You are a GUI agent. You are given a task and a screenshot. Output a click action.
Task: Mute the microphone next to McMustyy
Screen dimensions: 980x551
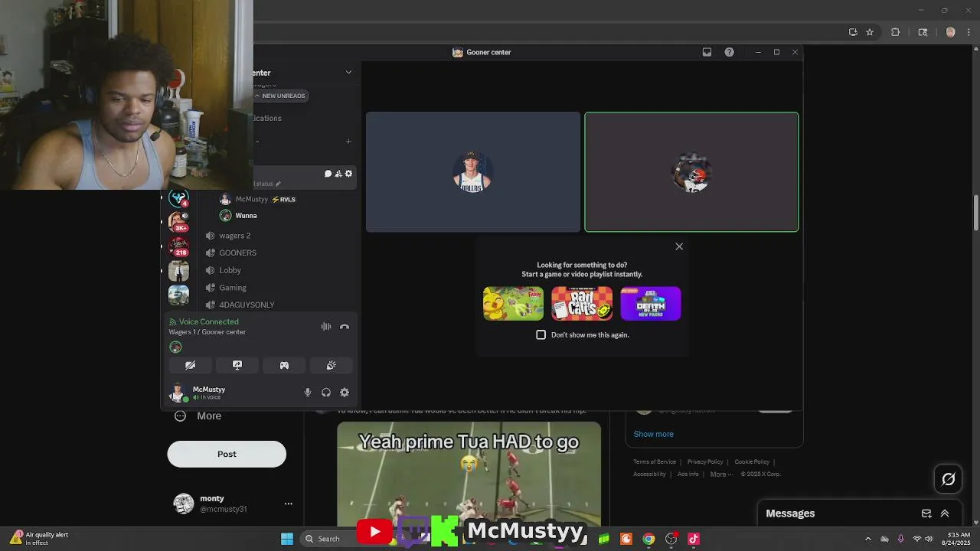(x=308, y=393)
